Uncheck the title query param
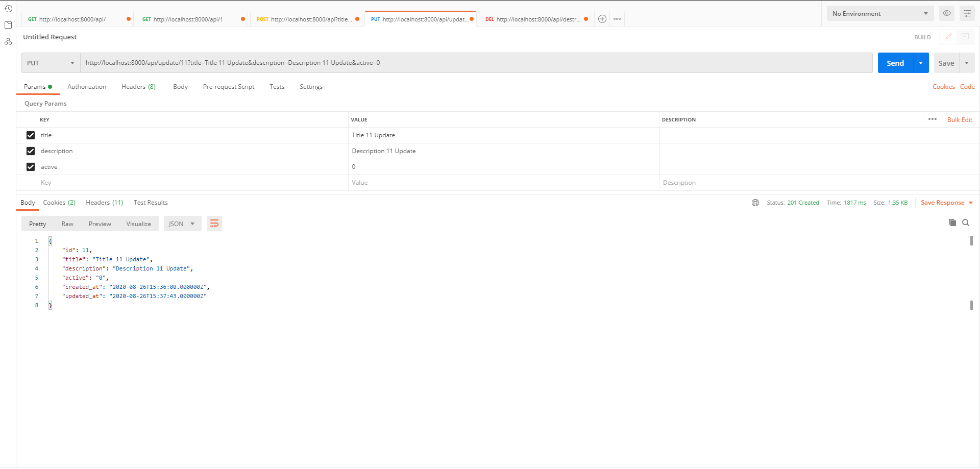This screenshot has height=469, width=980. coord(31,135)
